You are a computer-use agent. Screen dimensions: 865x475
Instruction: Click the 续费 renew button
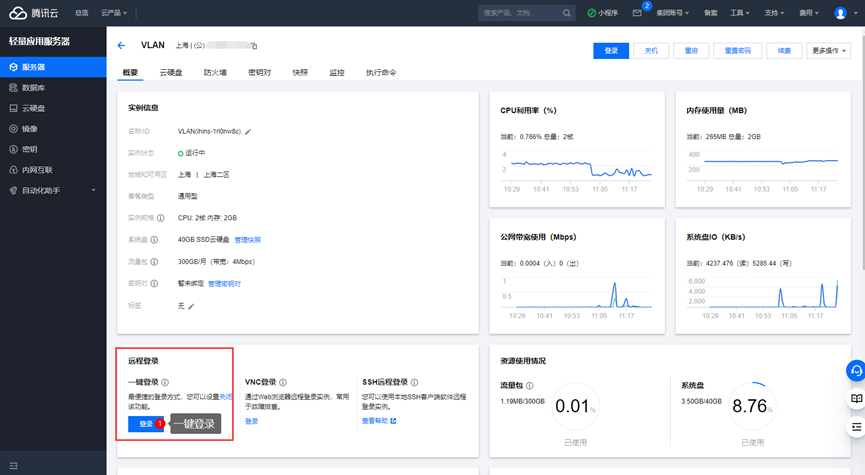tap(784, 51)
